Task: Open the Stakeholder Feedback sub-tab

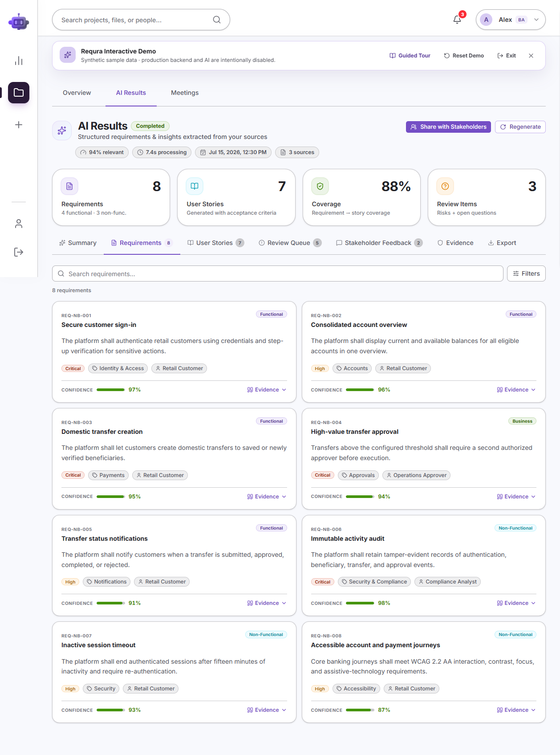Action: click(x=379, y=243)
